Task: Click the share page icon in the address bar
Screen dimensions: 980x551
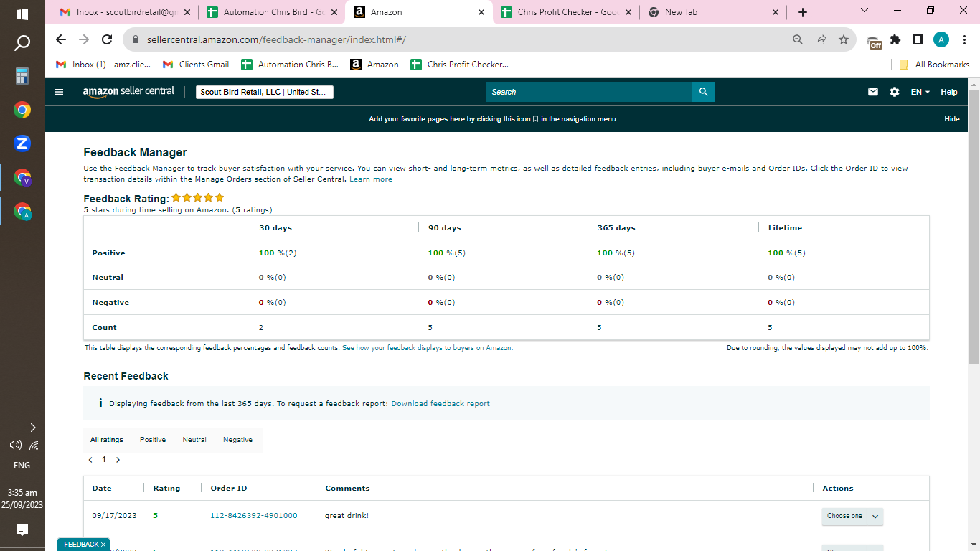Action: [x=821, y=40]
